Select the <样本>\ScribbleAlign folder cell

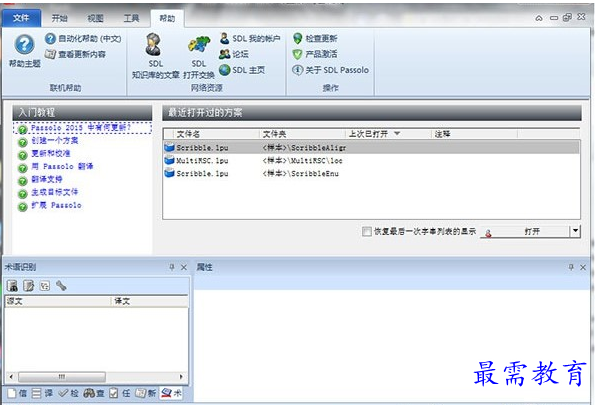point(304,147)
